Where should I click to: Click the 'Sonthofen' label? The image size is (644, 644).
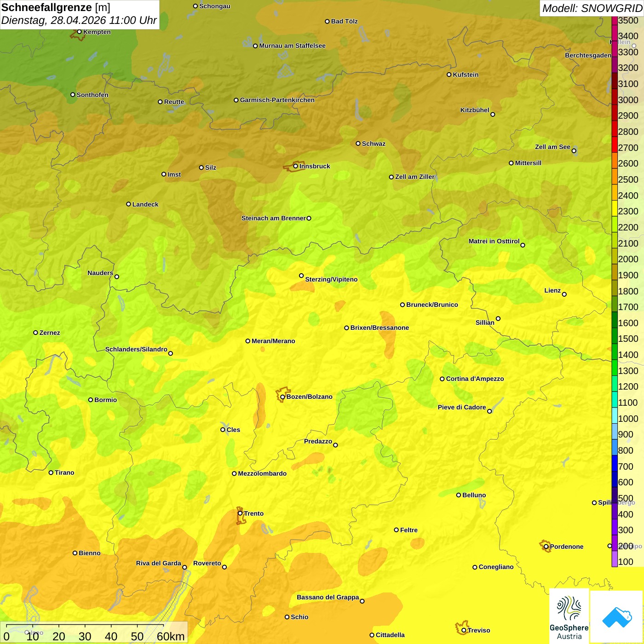[92, 95]
